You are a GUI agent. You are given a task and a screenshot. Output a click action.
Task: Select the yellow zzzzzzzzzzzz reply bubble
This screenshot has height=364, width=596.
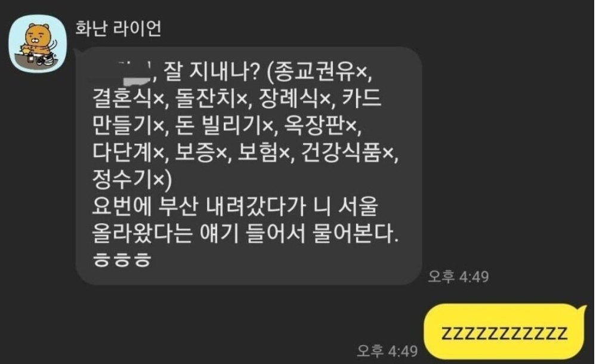pyautogui.click(x=504, y=332)
